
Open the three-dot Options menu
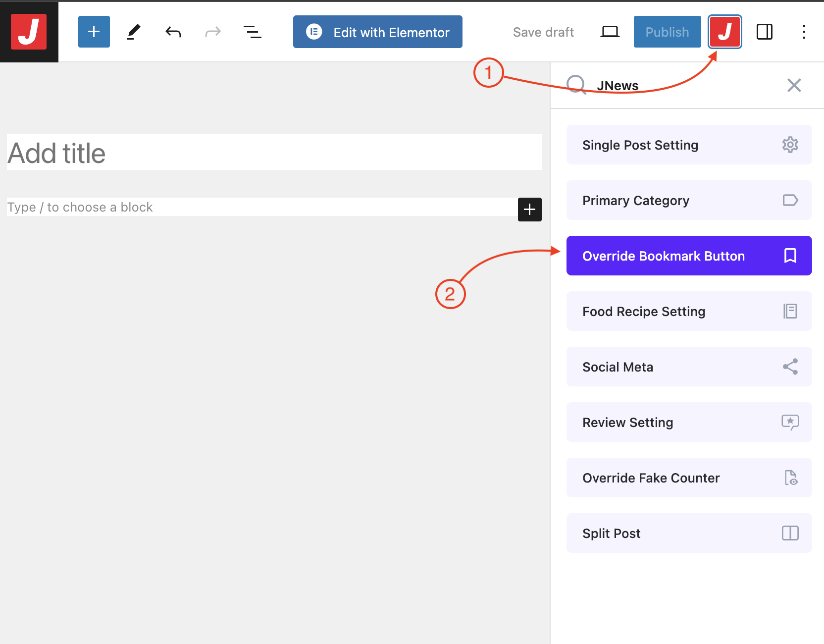click(x=804, y=32)
